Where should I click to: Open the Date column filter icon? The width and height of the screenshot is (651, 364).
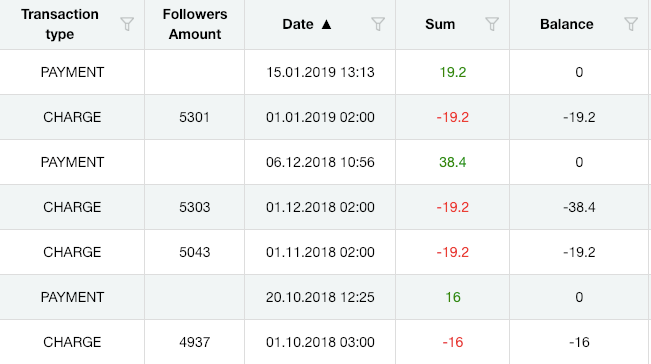point(378,24)
